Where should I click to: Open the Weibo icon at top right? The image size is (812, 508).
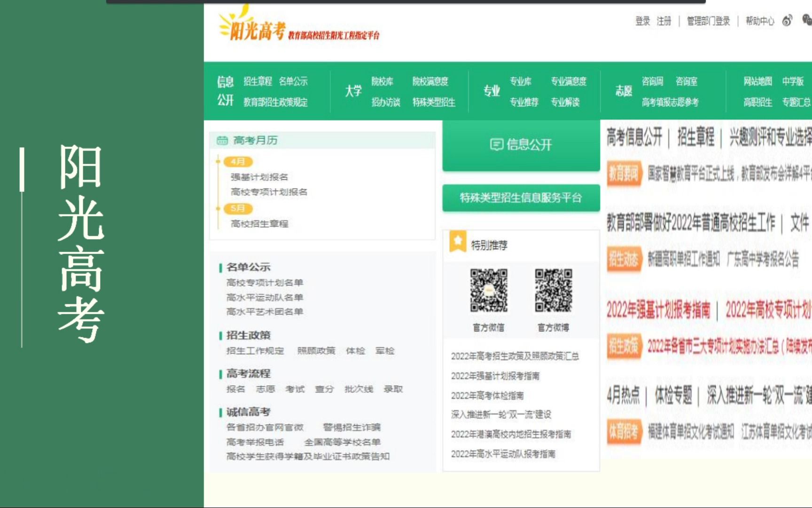coord(786,21)
